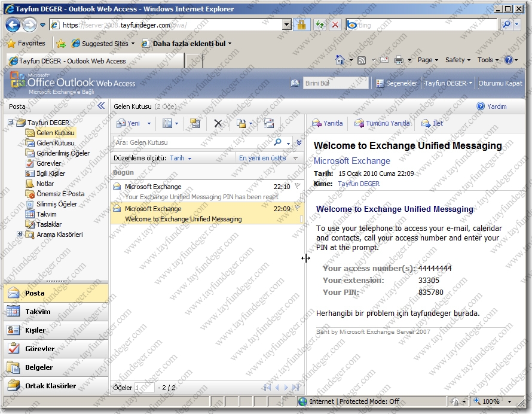Select the PIN has been reset message
This screenshot has width=532, height=414.
click(x=207, y=191)
